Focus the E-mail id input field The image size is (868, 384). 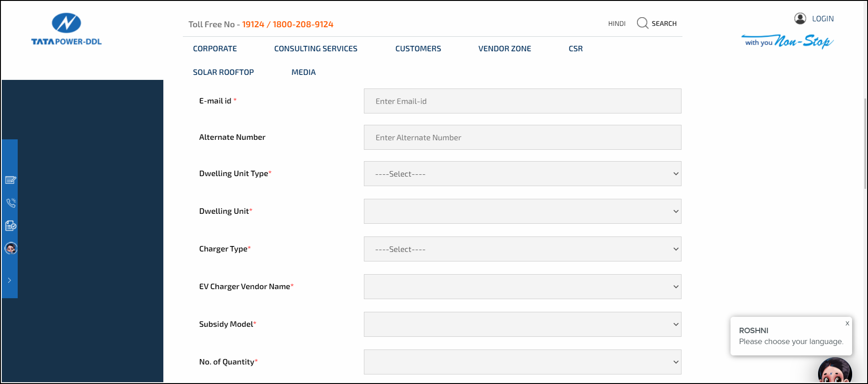523,101
